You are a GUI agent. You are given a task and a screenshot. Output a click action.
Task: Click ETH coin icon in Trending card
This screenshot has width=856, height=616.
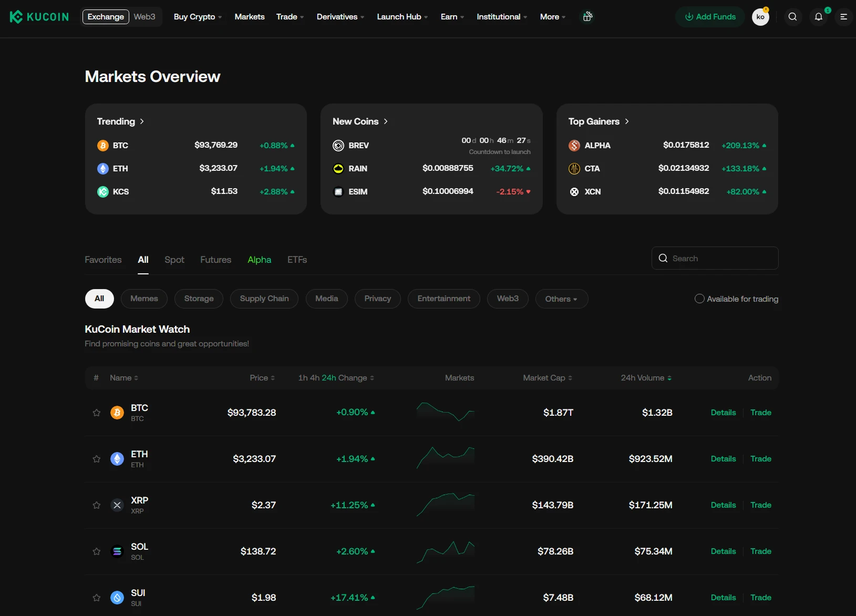(103, 169)
